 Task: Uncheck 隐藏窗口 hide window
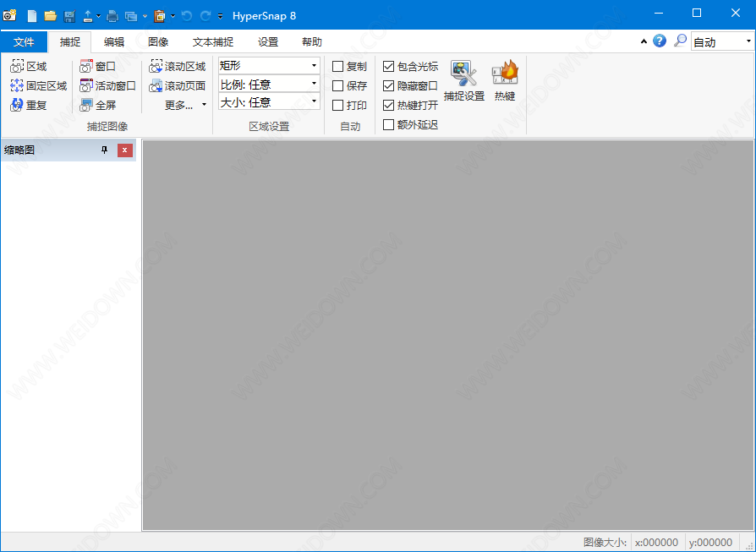[x=389, y=86]
